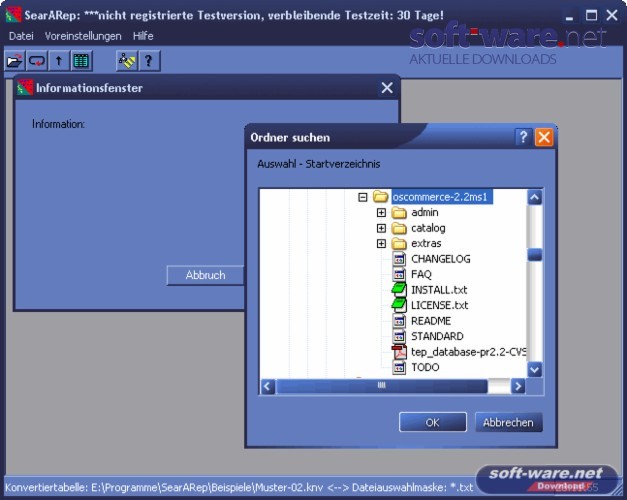Click the FAQ file icon
Screen dimensions: 627x500
pos(399,274)
